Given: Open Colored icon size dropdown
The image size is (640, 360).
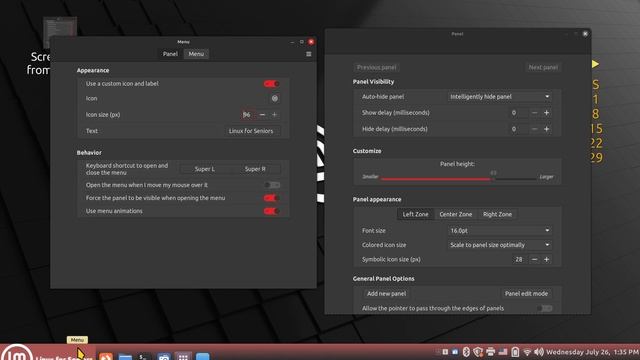Looking at the screenshot, I should (x=500, y=245).
